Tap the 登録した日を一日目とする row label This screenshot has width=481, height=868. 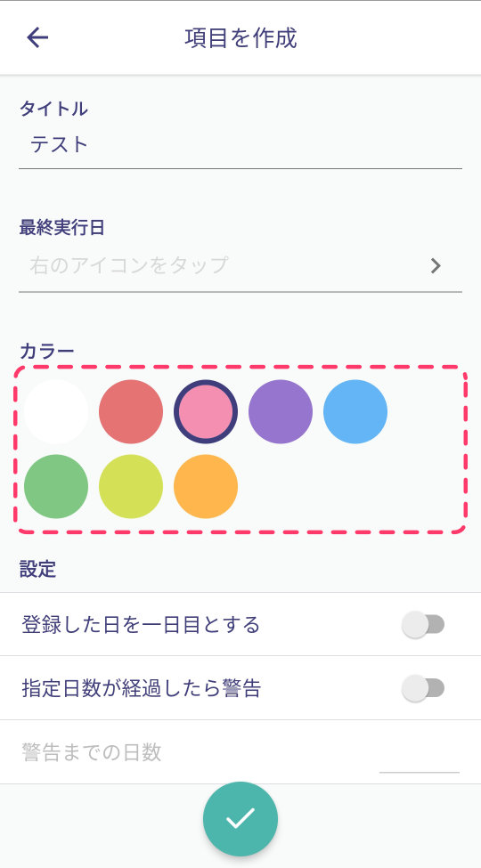pos(141,624)
